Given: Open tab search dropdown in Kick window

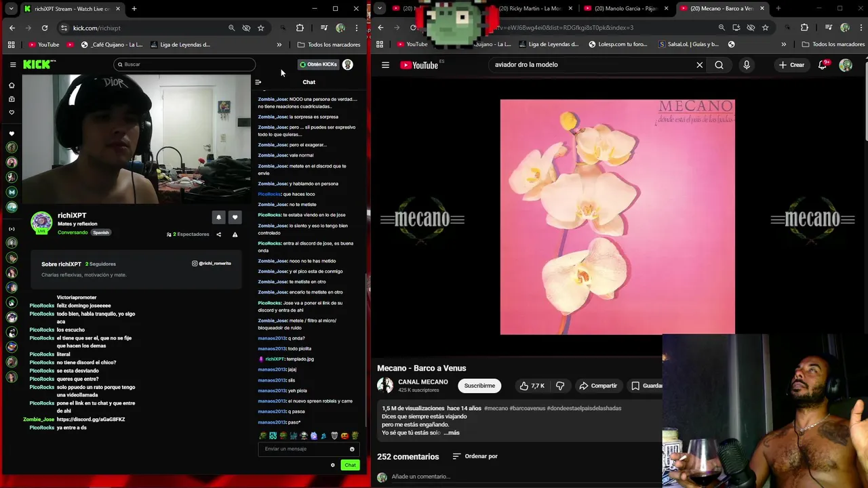Looking at the screenshot, I should (11, 9).
